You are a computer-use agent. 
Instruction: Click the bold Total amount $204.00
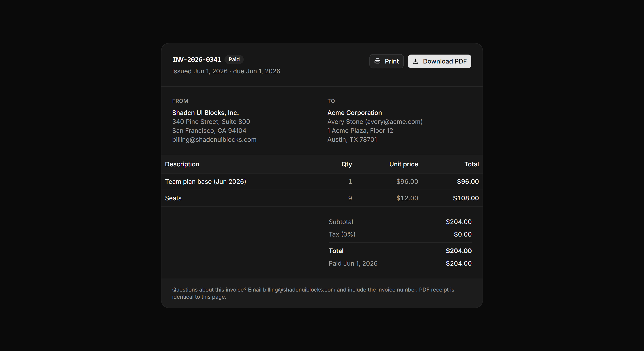click(x=458, y=251)
